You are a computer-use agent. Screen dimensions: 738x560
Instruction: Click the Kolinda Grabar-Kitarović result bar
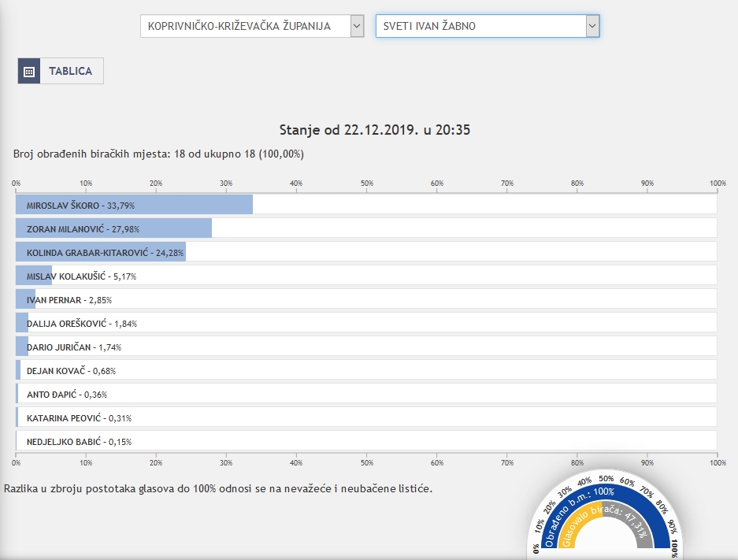(100, 252)
